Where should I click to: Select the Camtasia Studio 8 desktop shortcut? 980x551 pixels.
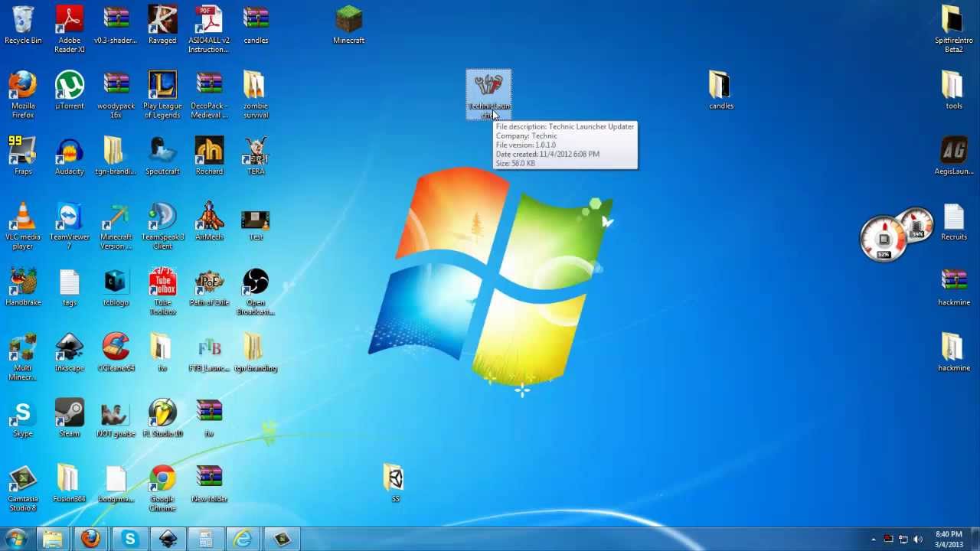[x=23, y=488]
